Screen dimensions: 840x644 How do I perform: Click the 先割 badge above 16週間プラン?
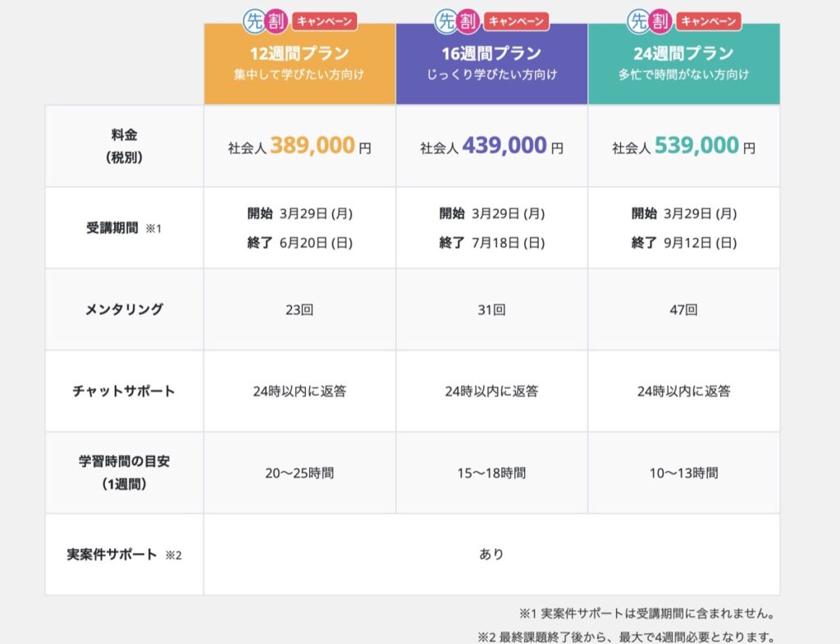pyautogui.click(x=457, y=21)
